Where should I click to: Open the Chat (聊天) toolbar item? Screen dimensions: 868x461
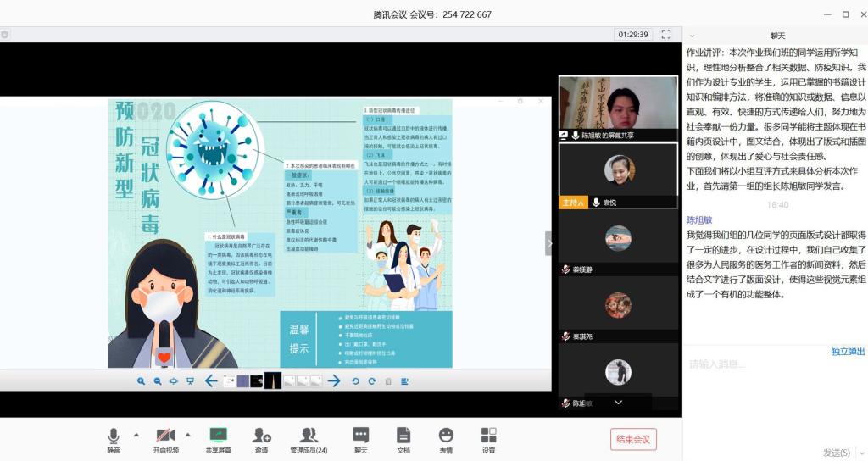tap(361, 436)
